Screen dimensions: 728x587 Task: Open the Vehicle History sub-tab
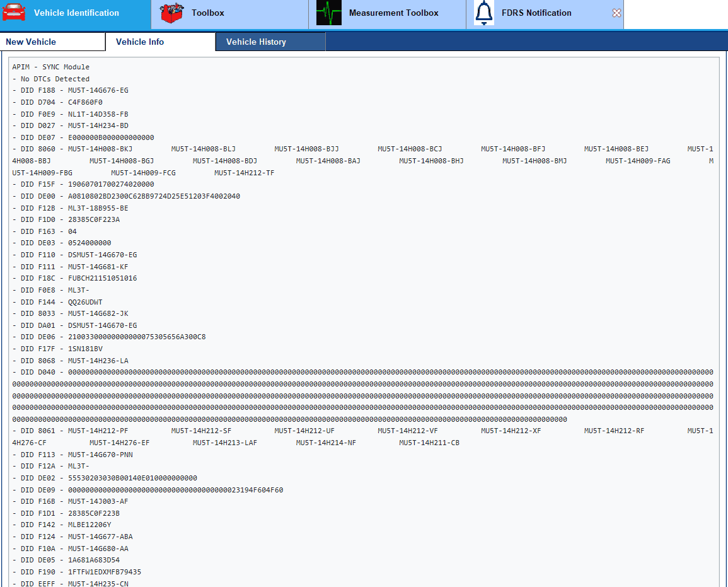pos(256,42)
